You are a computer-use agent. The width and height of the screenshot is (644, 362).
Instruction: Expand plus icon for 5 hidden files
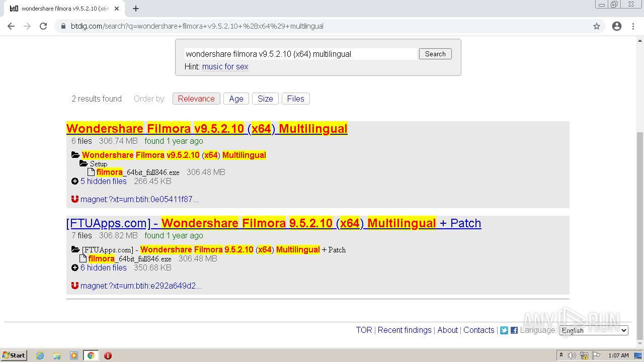[x=75, y=181]
